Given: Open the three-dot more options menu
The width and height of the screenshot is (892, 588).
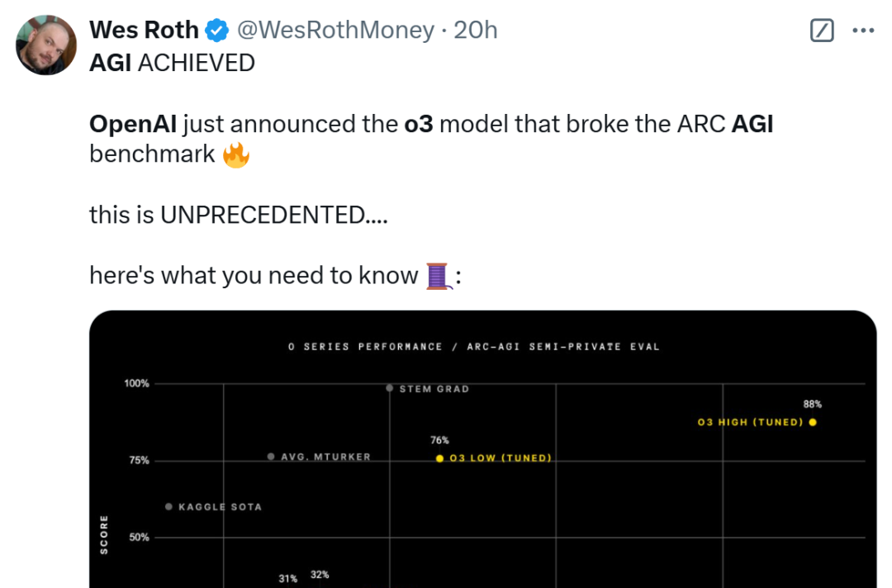Looking at the screenshot, I should pyautogui.click(x=863, y=30).
